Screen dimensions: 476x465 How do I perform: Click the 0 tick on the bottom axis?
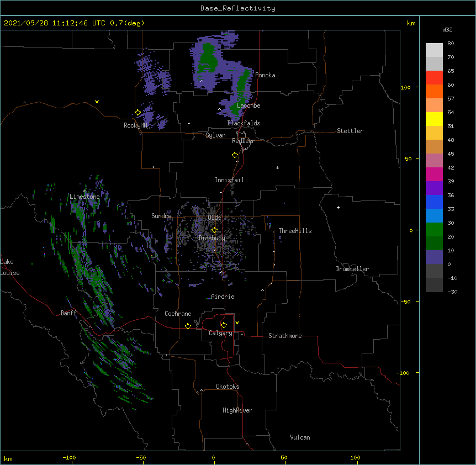(x=213, y=457)
